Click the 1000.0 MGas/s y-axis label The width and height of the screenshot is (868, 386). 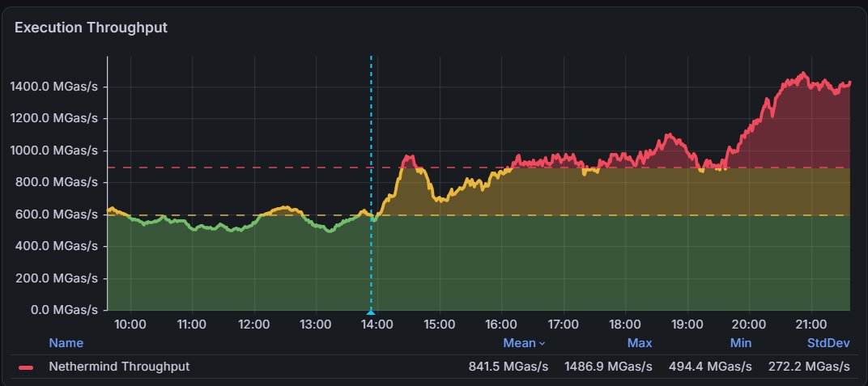[x=53, y=151]
